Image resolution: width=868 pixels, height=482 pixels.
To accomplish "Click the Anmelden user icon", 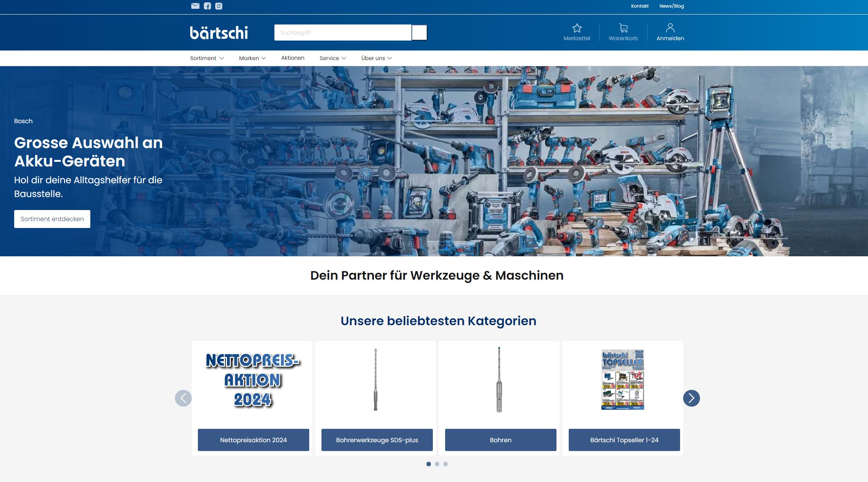I will coord(670,28).
